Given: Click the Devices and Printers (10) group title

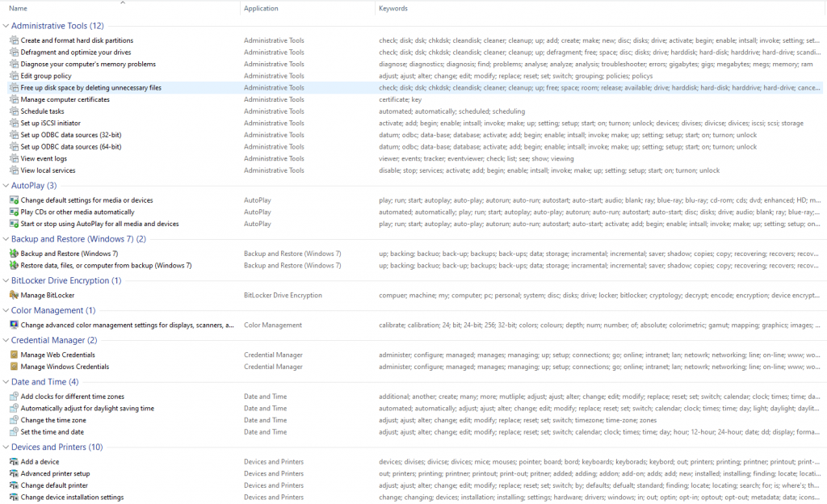Looking at the screenshot, I should 57,447.
